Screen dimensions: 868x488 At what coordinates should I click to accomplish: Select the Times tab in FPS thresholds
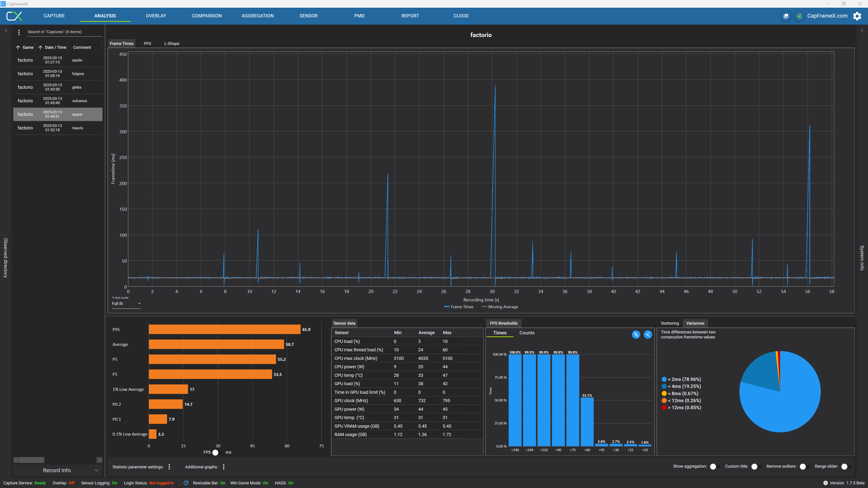click(x=500, y=333)
